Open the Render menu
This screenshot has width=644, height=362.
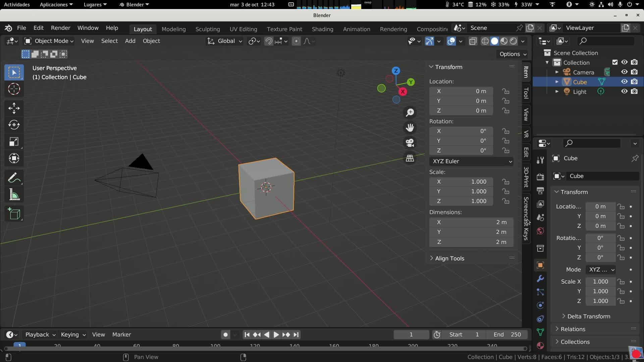(60, 28)
